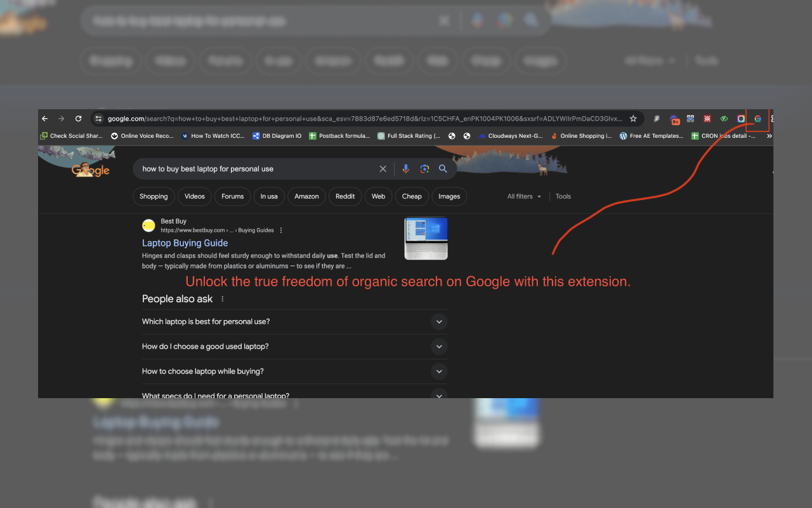Open three-dot menu beside Buying Guides breadcrumb

click(x=281, y=231)
